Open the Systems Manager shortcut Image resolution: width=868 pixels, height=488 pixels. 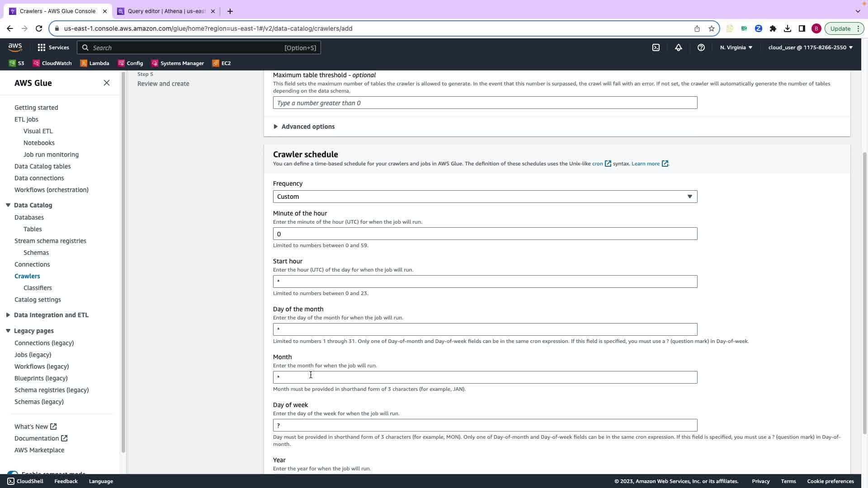(177, 63)
